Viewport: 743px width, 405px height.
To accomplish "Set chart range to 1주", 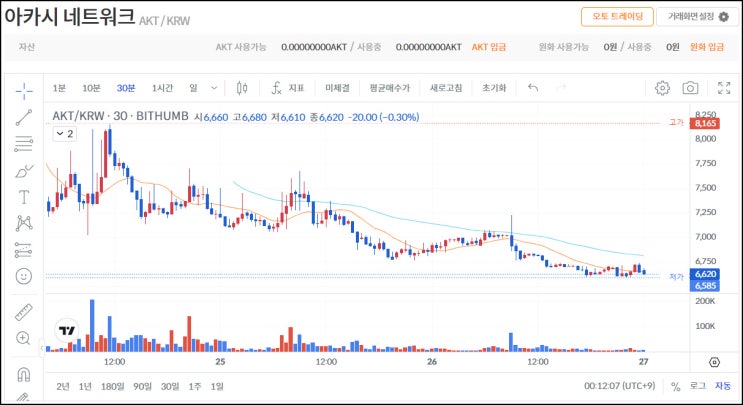I will coord(195,387).
